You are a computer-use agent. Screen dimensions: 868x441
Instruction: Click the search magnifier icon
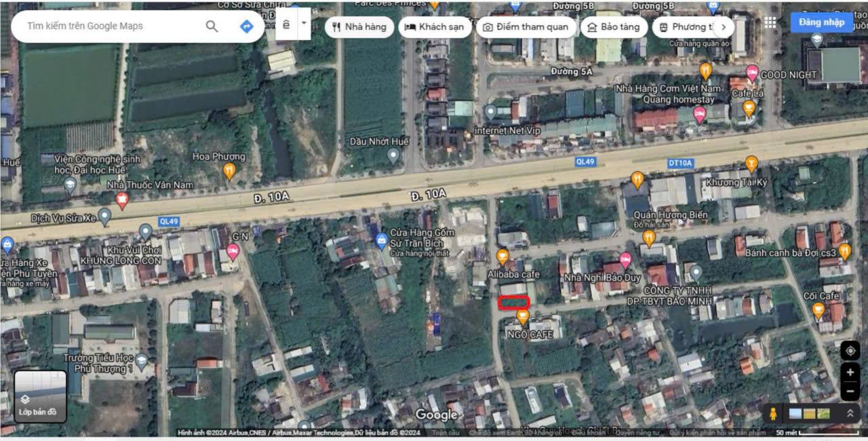point(212,26)
